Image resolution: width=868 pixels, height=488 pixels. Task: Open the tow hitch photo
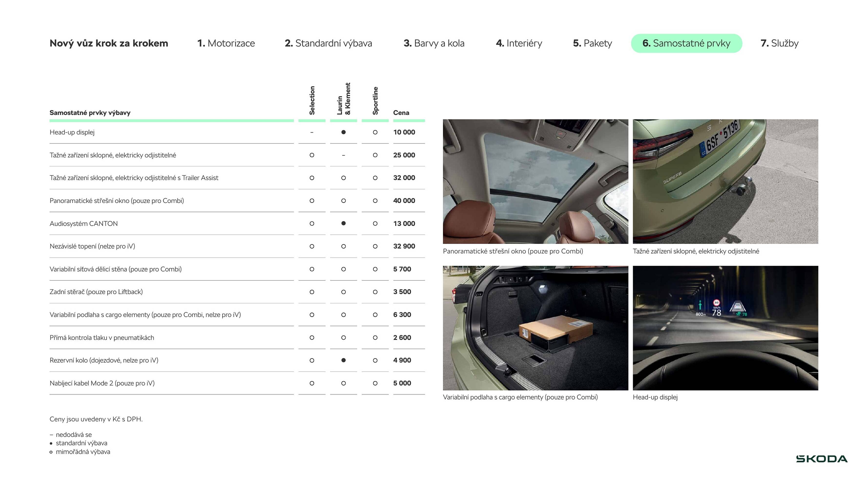tap(725, 181)
